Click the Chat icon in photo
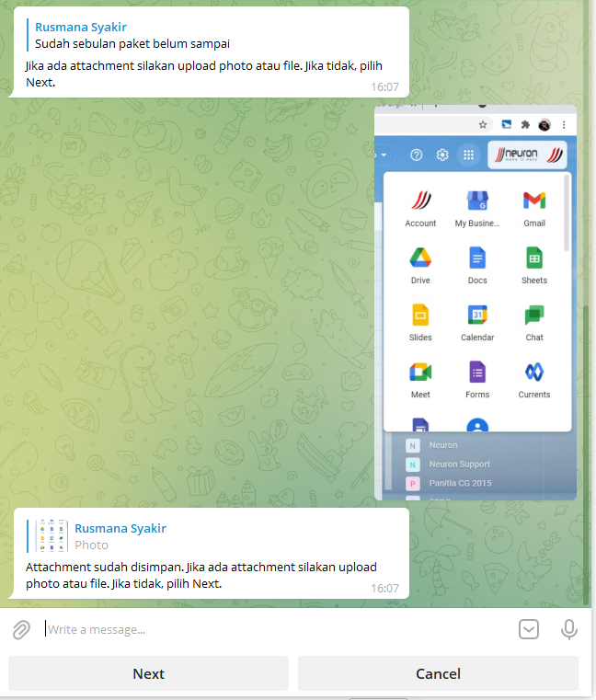The image size is (596, 700). (x=534, y=316)
